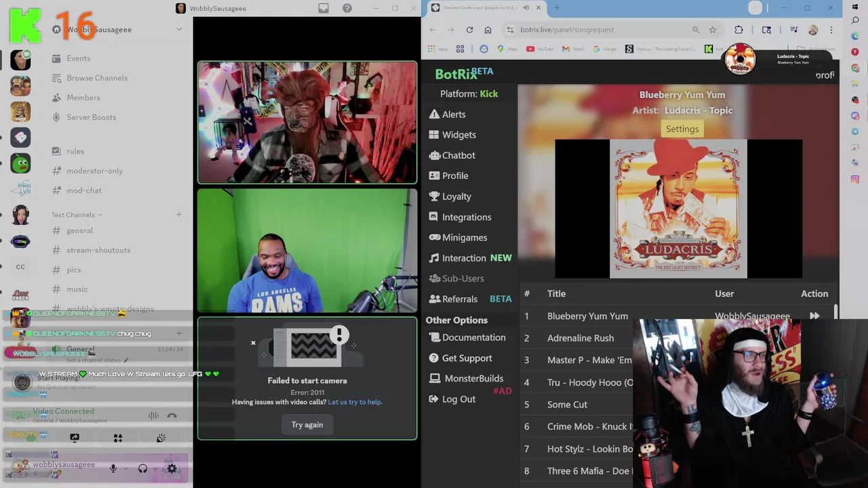Bookmark this page with the star icon

coord(713,30)
